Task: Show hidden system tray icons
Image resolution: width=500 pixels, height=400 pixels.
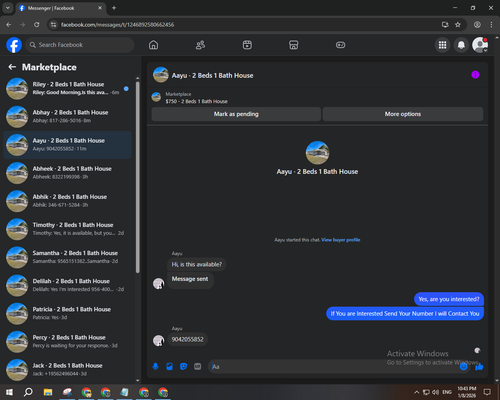Action: (416, 392)
